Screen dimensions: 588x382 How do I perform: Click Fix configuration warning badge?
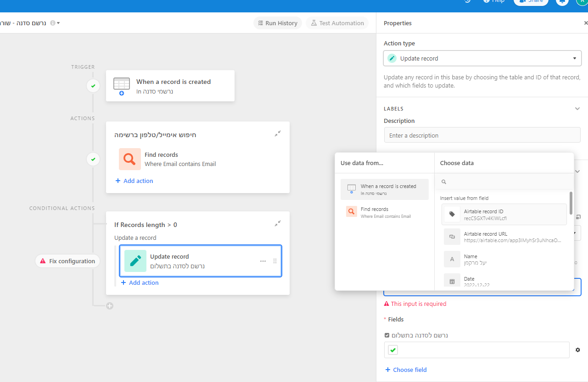tap(68, 261)
